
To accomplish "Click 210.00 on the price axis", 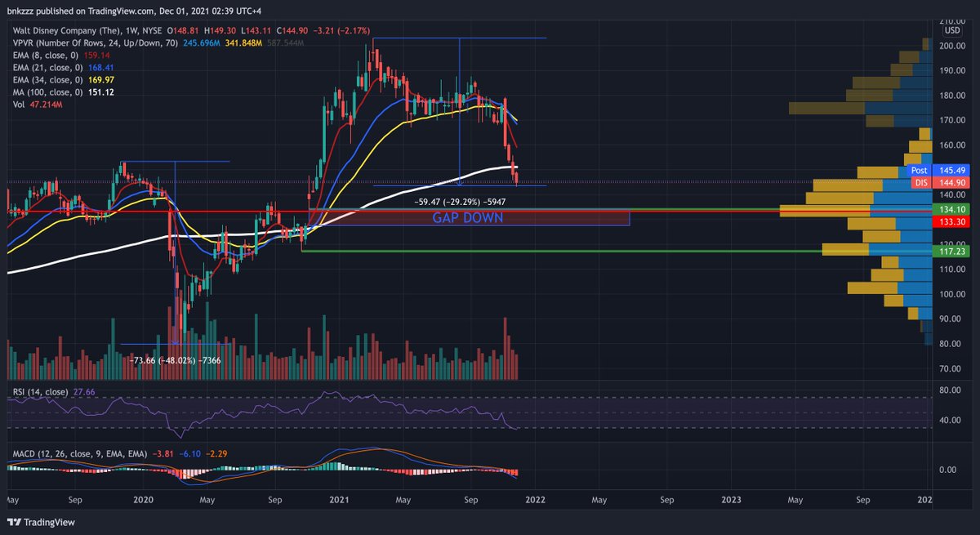I will coord(952,21).
